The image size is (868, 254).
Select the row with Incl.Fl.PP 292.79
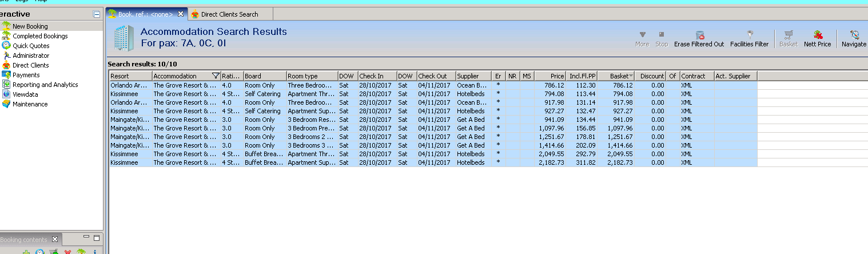point(433,154)
